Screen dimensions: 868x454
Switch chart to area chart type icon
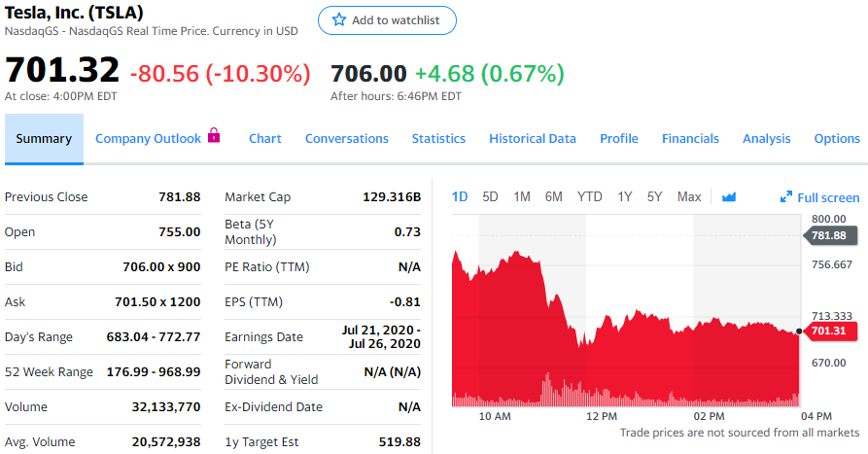click(729, 197)
